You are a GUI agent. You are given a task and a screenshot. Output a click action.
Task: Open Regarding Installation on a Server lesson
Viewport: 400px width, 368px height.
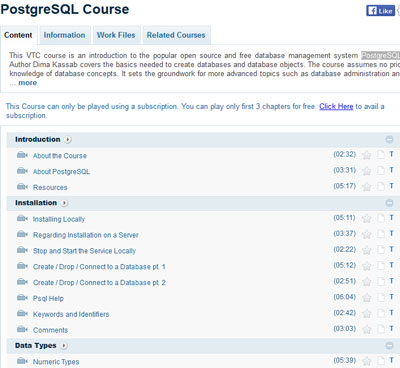pyautogui.click(x=85, y=235)
